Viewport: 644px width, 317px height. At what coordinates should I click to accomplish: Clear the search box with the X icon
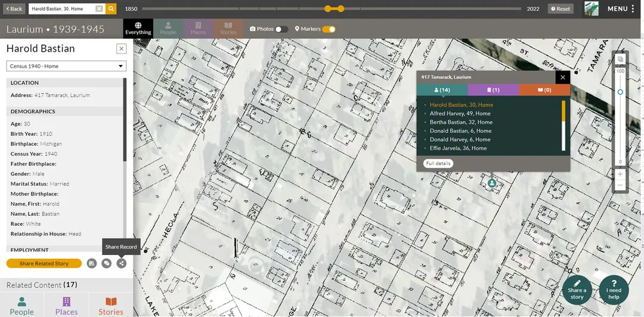pos(100,8)
